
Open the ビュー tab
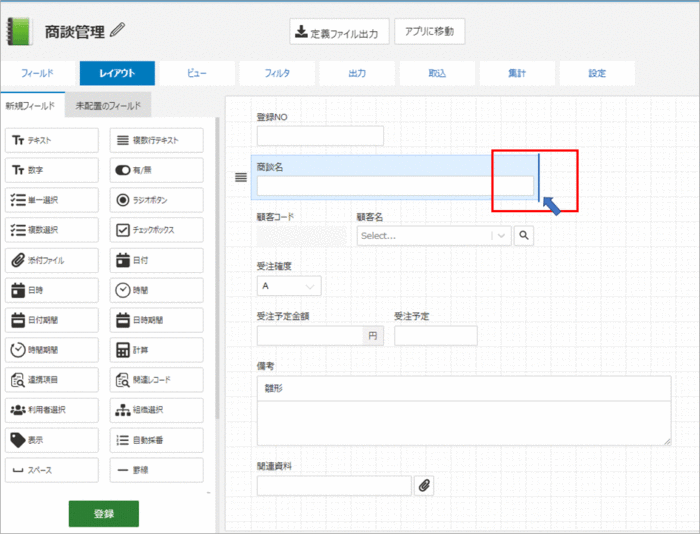[x=197, y=73]
